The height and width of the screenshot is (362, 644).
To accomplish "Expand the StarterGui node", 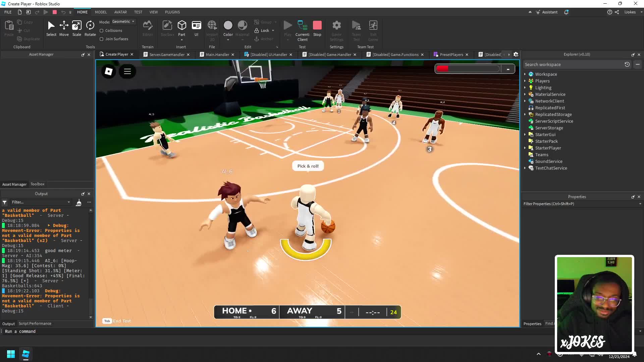I will click(525, 134).
